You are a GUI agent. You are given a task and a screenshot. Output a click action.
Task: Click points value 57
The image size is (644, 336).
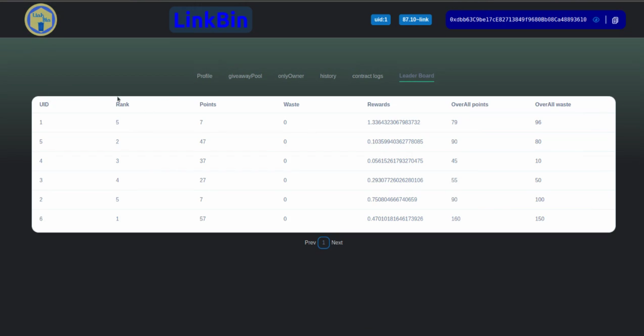[x=203, y=219]
